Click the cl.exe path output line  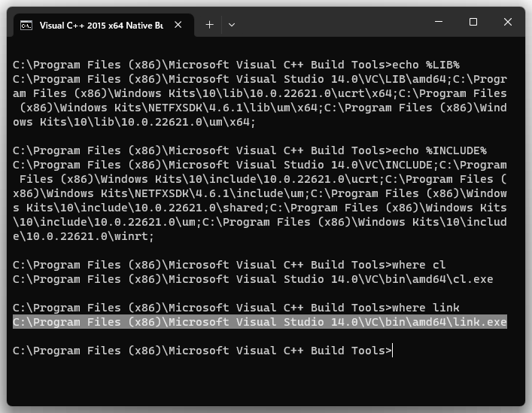coord(253,279)
